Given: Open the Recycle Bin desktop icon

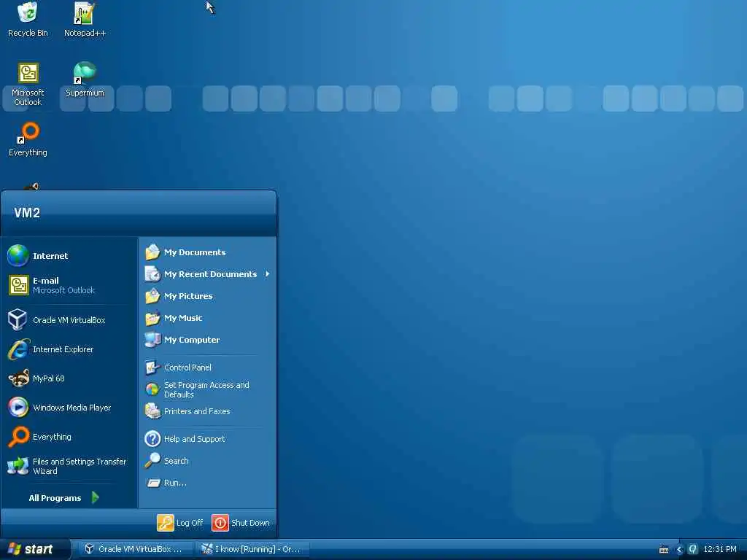Looking at the screenshot, I should click(28, 19).
